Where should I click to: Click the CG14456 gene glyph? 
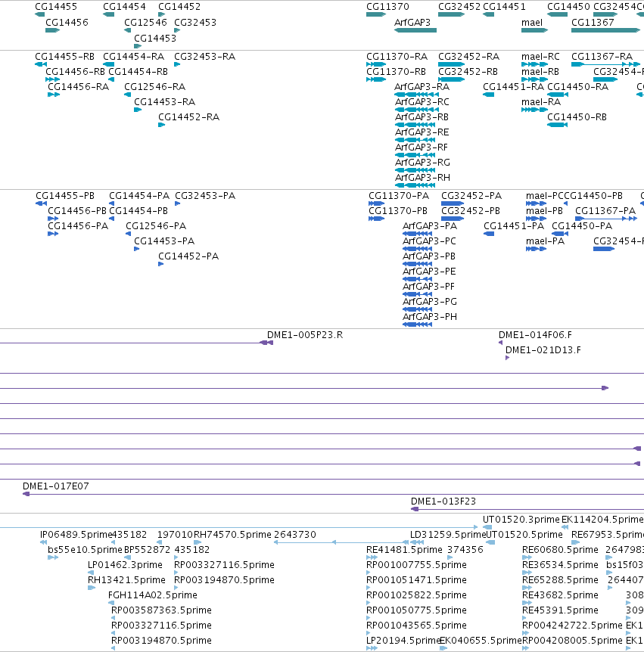pyautogui.click(x=52, y=30)
